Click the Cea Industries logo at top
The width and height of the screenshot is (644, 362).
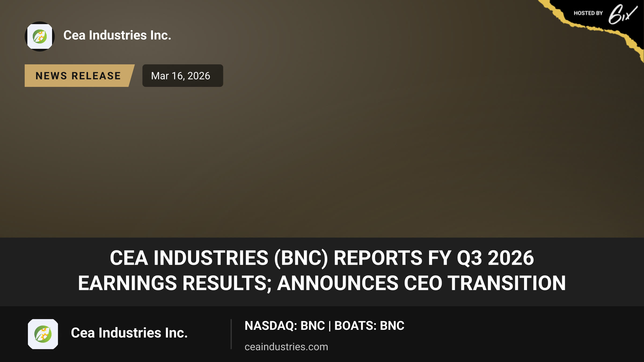click(x=40, y=36)
